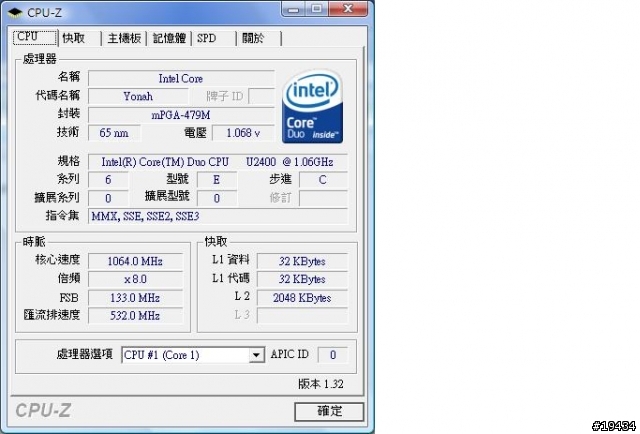
Task: Click the 處理器選項 label
Action: pyautogui.click(x=84, y=354)
